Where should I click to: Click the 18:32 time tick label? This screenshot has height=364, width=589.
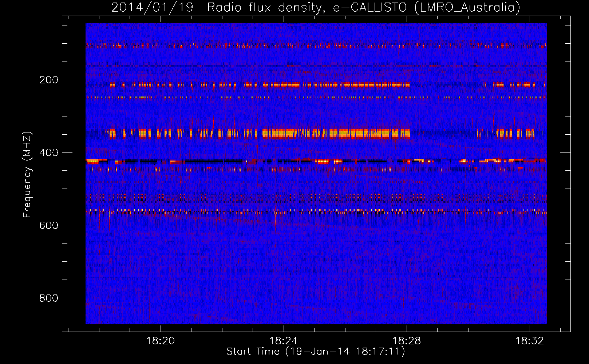point(530,341)
